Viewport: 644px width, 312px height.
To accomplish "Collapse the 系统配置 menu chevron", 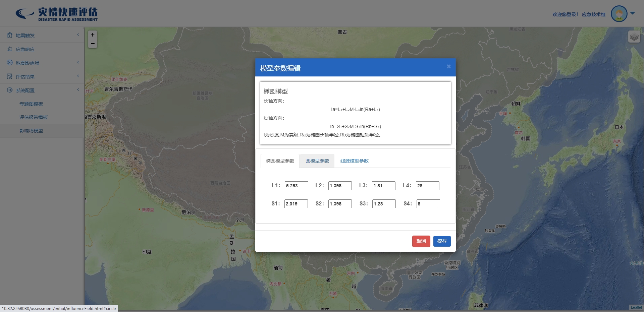I will coord(78,90).
